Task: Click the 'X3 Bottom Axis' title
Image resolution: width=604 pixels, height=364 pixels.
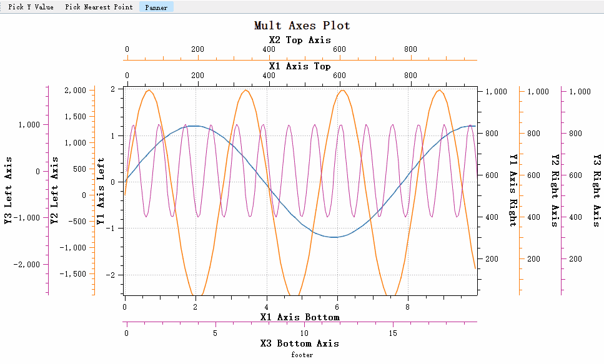Action: point(300,343)
